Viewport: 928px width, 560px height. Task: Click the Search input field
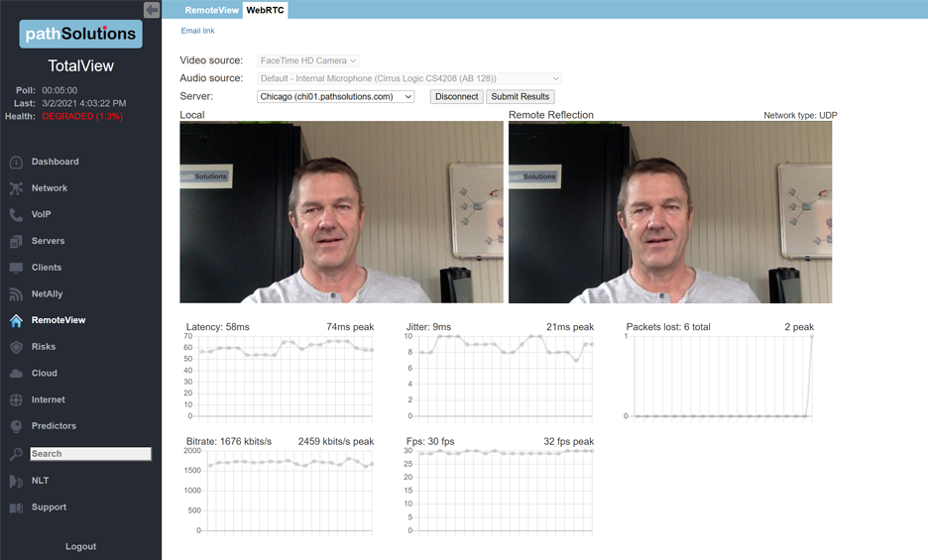click(x=90, y=454)
